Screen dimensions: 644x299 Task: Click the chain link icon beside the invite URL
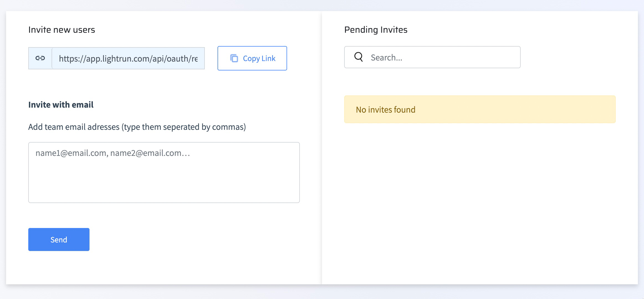click(x=40, y=58)
